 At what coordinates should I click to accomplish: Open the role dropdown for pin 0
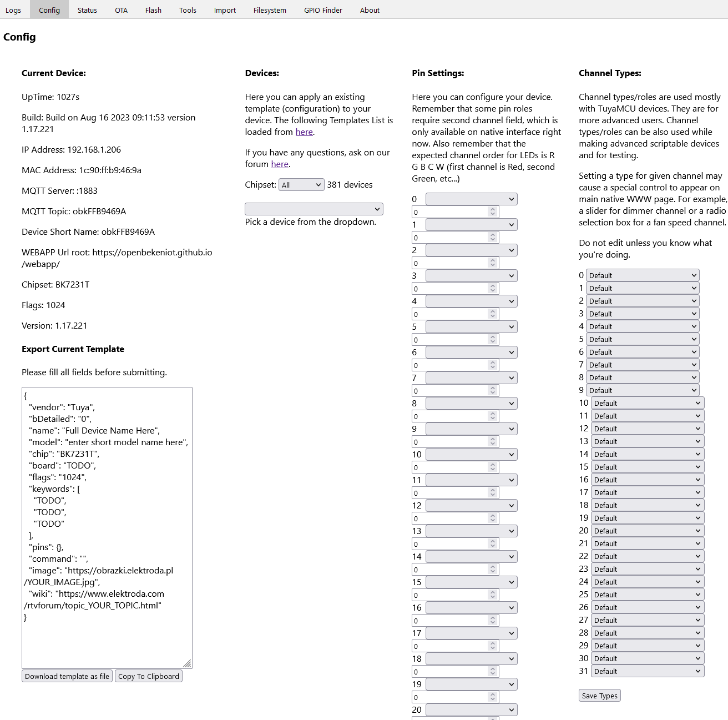click(472, 199)
